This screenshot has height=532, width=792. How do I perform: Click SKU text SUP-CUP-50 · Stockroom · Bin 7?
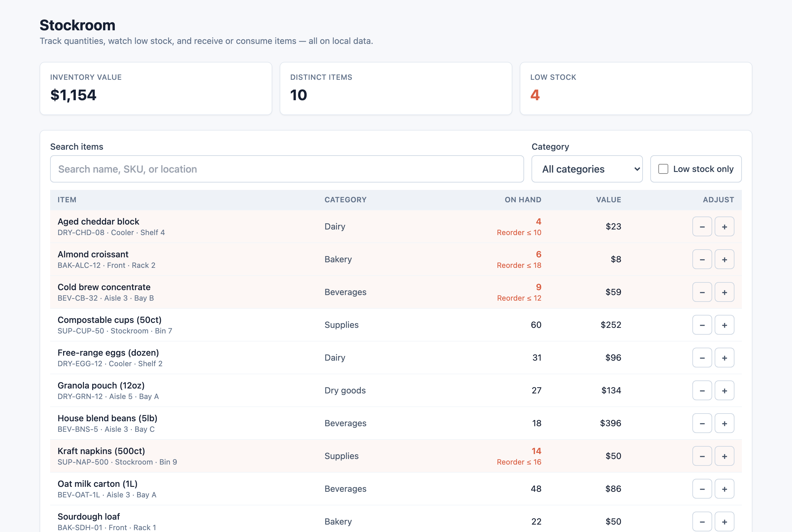tap(115, 331)
